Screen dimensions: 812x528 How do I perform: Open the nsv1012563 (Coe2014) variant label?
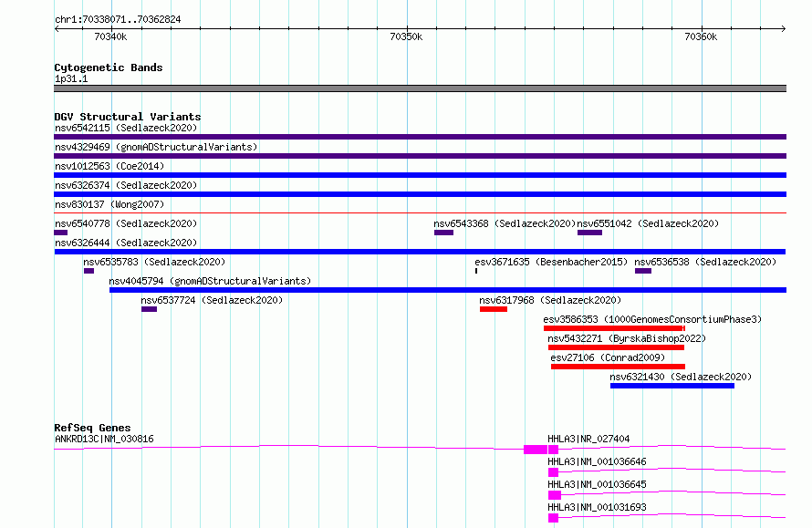109,166
